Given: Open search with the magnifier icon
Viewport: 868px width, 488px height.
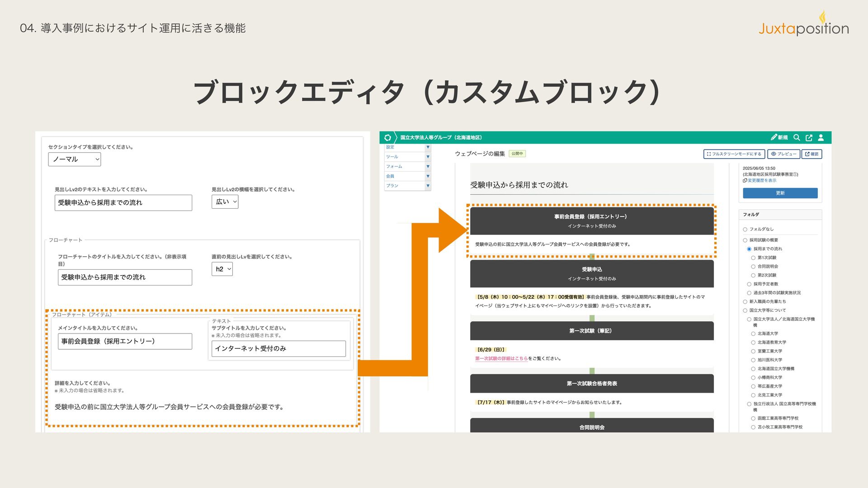Looking at the screenshot, I should [x=797, y=137].
